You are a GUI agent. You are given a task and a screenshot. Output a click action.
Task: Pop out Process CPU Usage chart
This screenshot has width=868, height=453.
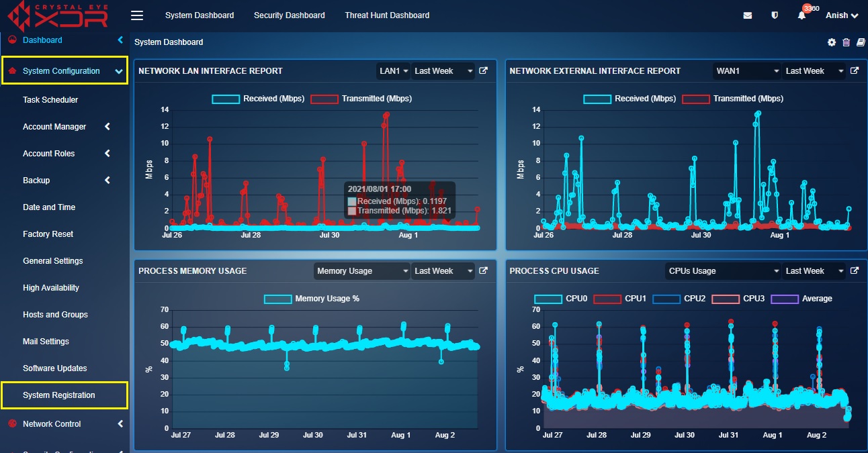tap(855, 270)
